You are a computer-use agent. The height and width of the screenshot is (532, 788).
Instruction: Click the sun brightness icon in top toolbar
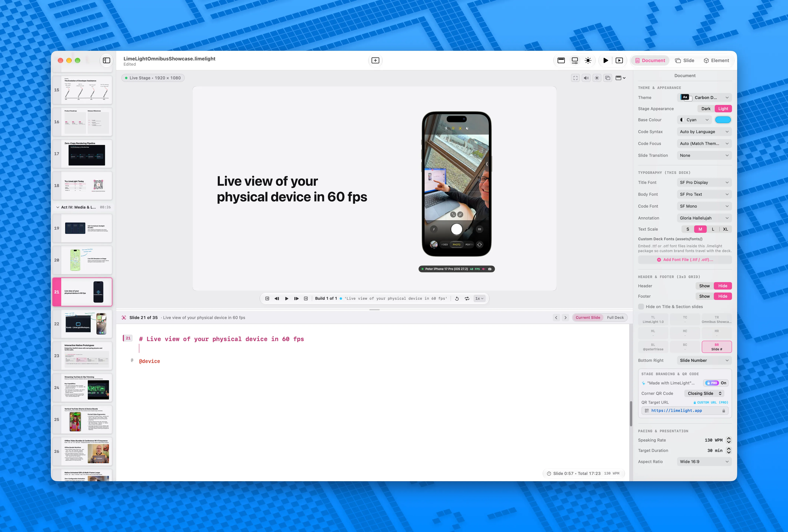coord(588,60)
